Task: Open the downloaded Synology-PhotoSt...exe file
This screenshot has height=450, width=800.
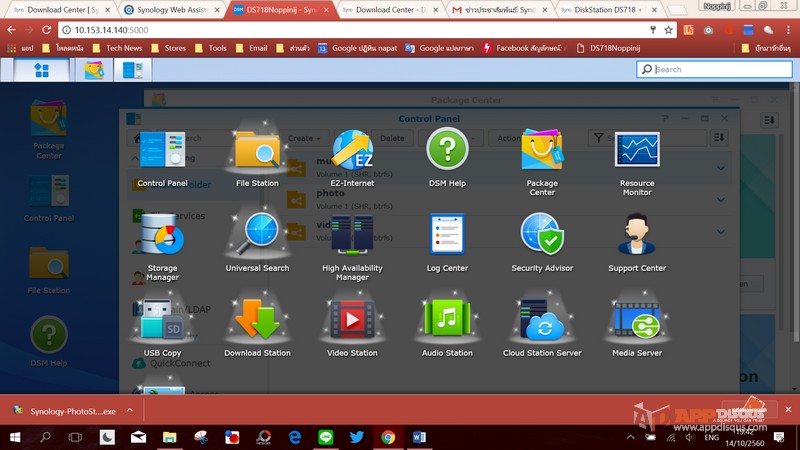Action: point(65,411)
